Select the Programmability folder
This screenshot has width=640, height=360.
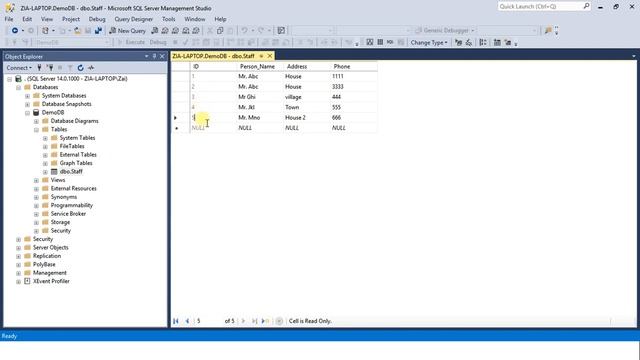pyautogui.click(x=72, y=205)
